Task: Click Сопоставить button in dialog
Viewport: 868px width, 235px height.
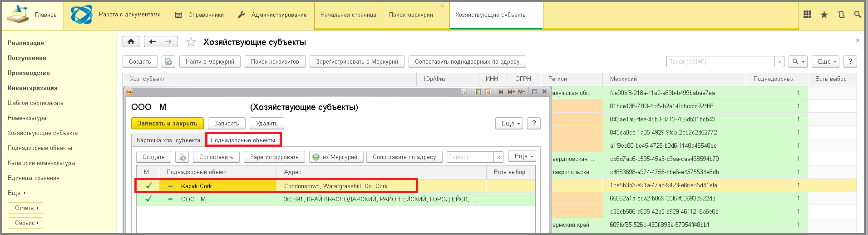Action: [x=216, y=157]
